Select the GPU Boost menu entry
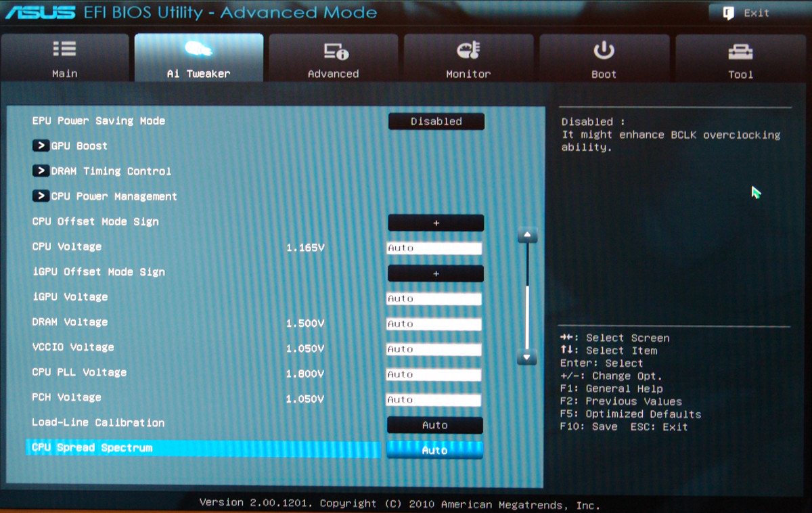Screen dimensions: 812x513 pyautogui.click(x=79, y=146)
